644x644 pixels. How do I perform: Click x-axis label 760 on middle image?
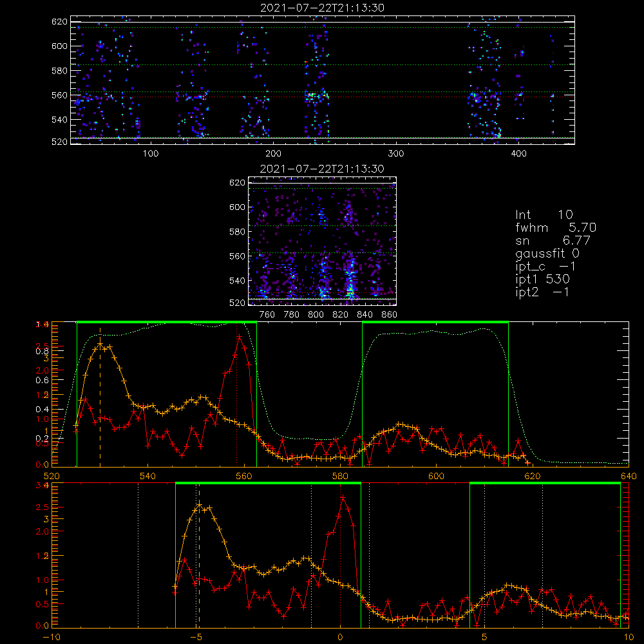click(267, 315)
